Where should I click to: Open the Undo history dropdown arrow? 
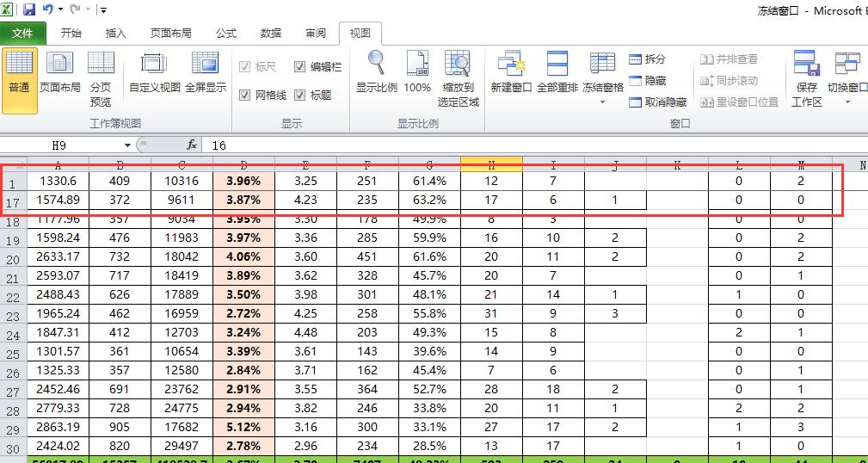click(x=60, y=10)
